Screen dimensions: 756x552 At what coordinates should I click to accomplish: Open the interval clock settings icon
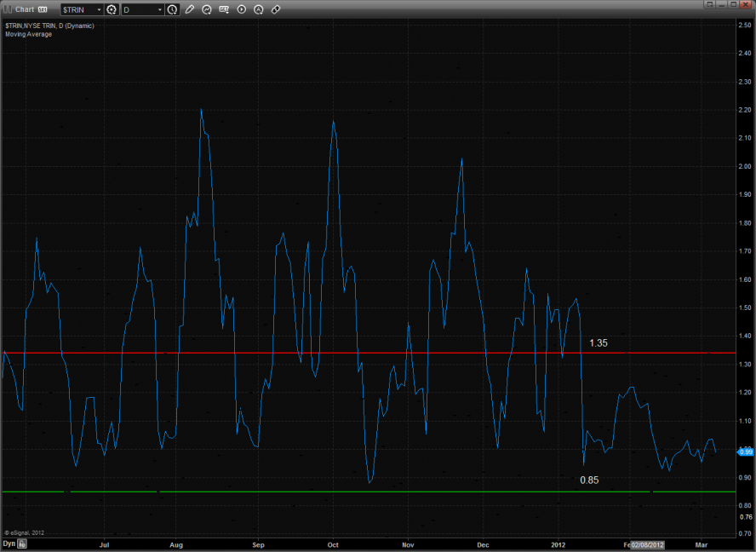point(173,9)
